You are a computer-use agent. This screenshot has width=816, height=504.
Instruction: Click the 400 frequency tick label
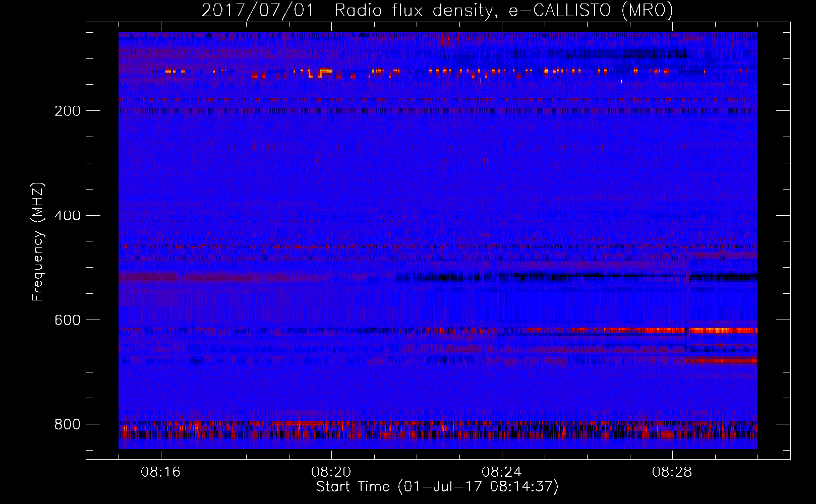click(68, 216)
